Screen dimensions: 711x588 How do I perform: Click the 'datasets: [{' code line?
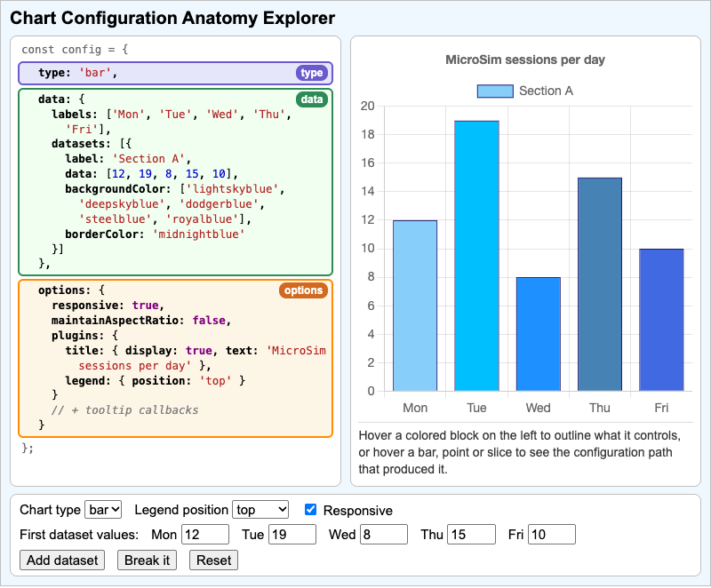click(92, 144)
